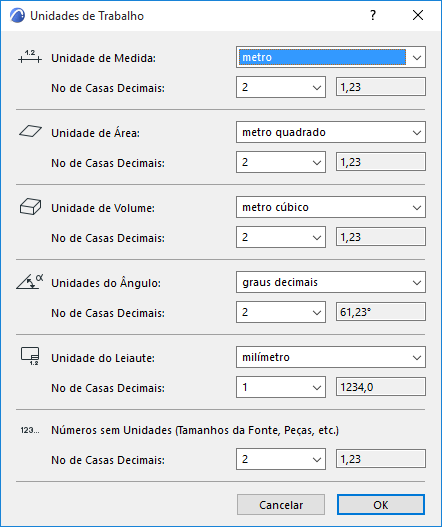The width and height of the screenshot is (442, 527).
Task: Open the Unidade de Medida dropdown showing metro
Action: coord(331,57)
